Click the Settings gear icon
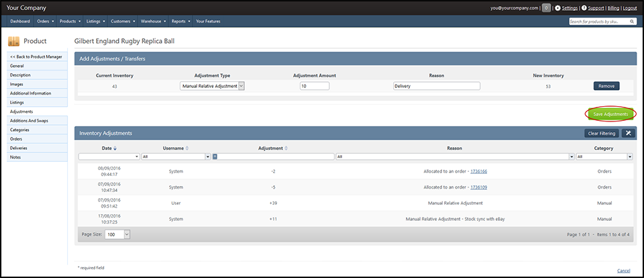This screenshot has height=278, width=644. (557, 8)
